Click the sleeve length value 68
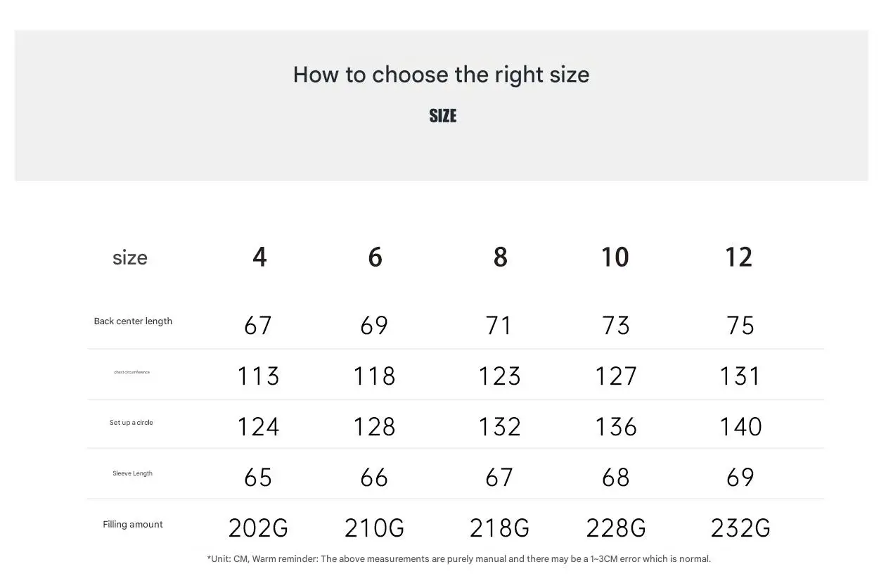The height and width of the screenshot is (588, 886). [x=616, y=478]
